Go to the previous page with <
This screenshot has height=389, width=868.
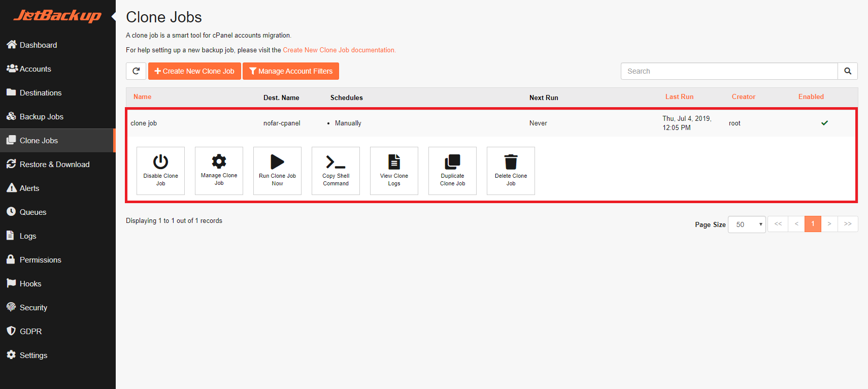796,224
